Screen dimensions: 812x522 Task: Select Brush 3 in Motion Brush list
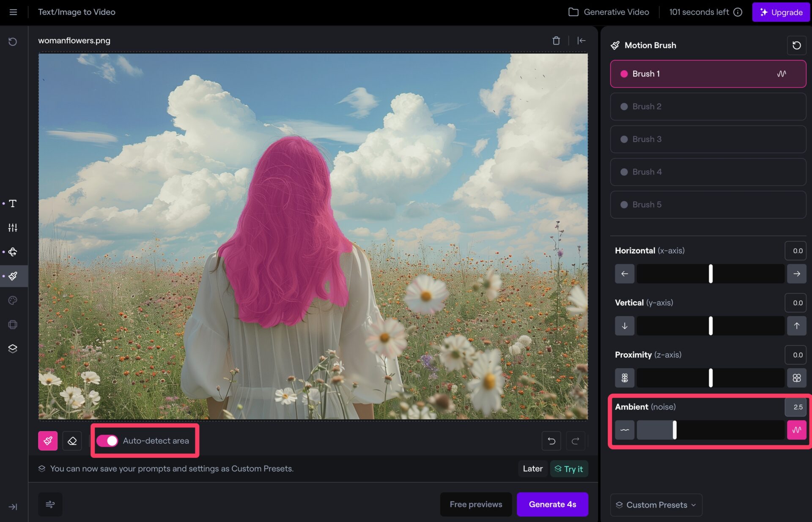point(708,139)
